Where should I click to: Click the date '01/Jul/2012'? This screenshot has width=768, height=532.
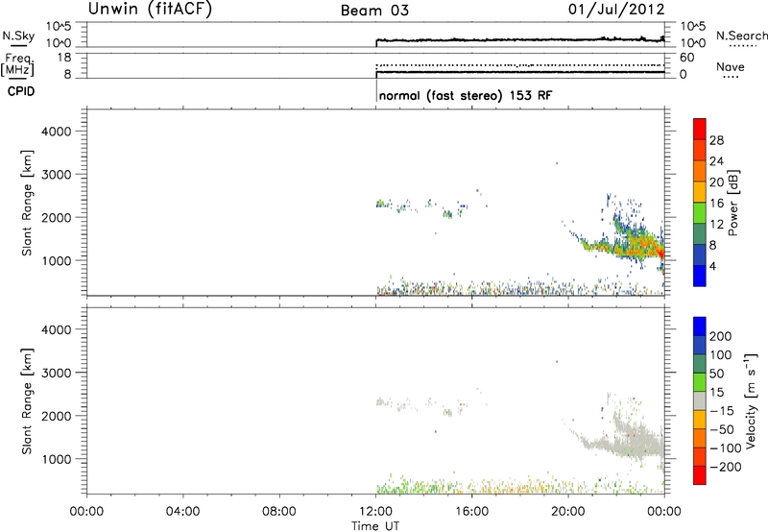[616, 10]
